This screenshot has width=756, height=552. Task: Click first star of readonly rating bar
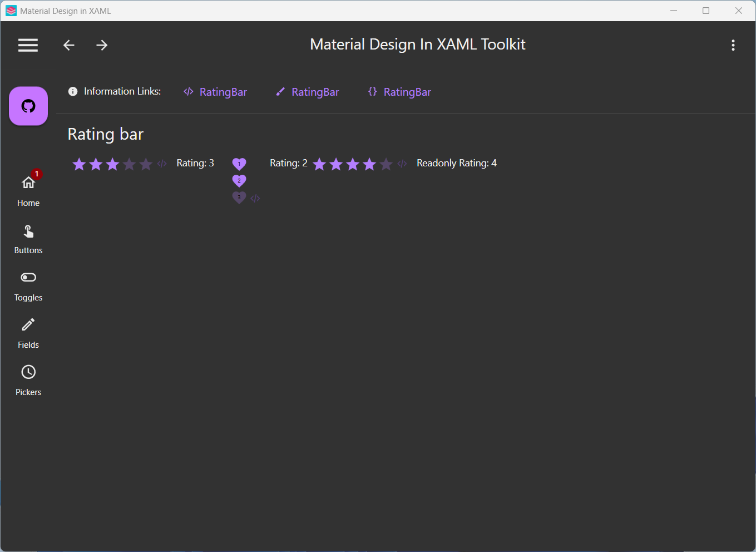(x=319, y=164)
